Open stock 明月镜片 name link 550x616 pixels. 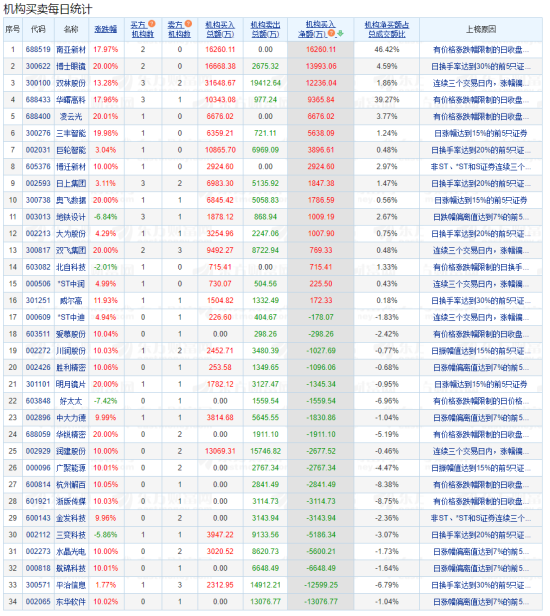[x=71, y=384]
